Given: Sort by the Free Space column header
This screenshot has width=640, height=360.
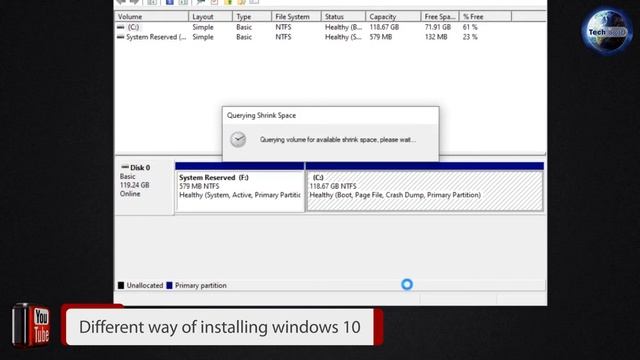Looking at the screenshot, I should click(x=440, y=17).
